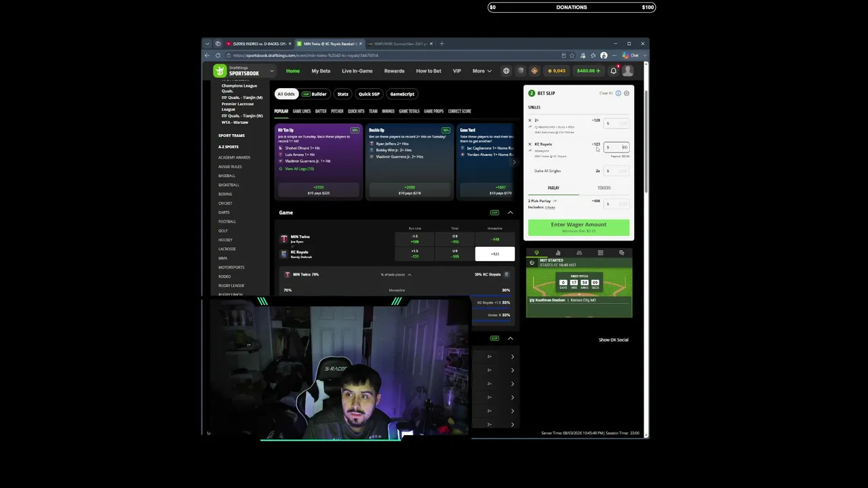
Task: Open Basketball in A-Z Sports list
Action: (x=229, y=185)
